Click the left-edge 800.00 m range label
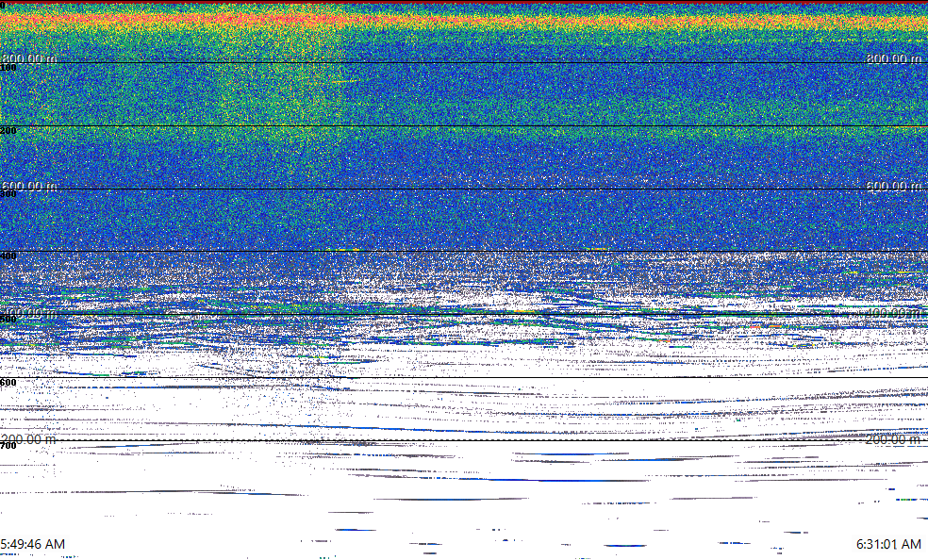This screenshot has width=928, height=560. (x=29, y=58)
